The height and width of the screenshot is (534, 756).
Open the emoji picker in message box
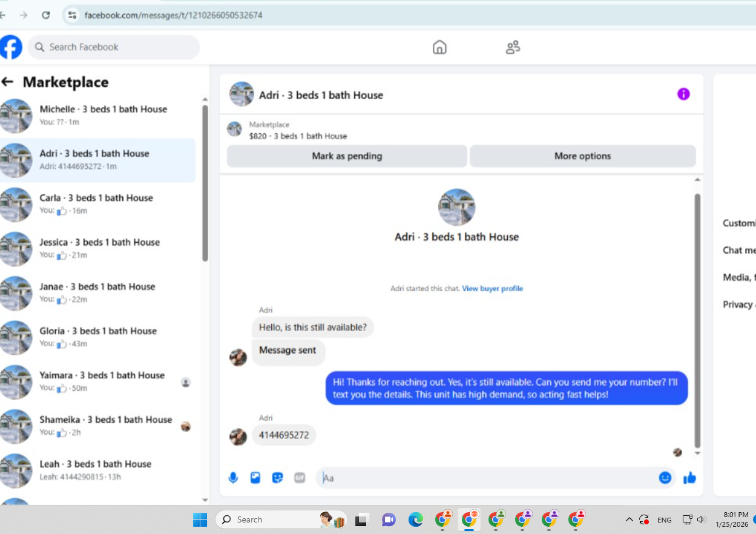point(665,478)
